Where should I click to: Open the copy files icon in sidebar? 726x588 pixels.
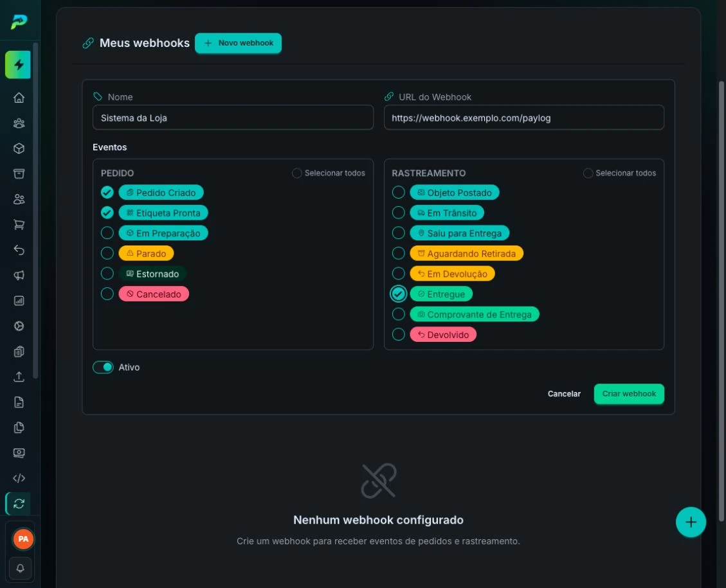pyautogui.click(x=19, y=428)
